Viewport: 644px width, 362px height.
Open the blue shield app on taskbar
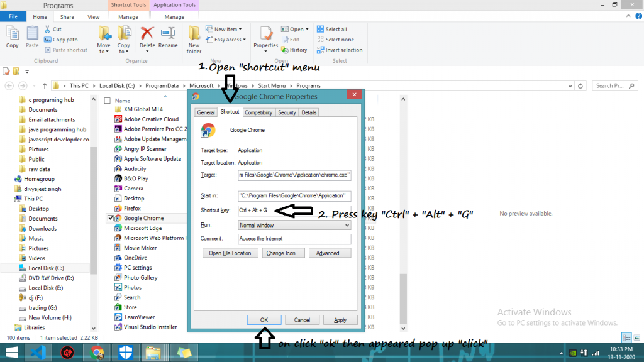126,353
